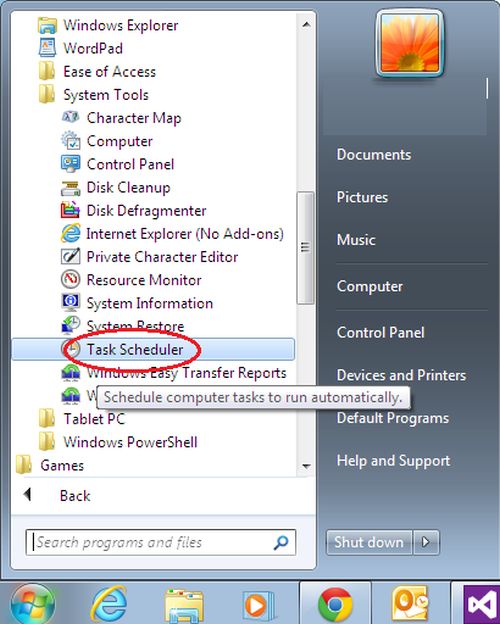
Task: Click the Disk Cleanup icon
Action: [x=70, y=187]
